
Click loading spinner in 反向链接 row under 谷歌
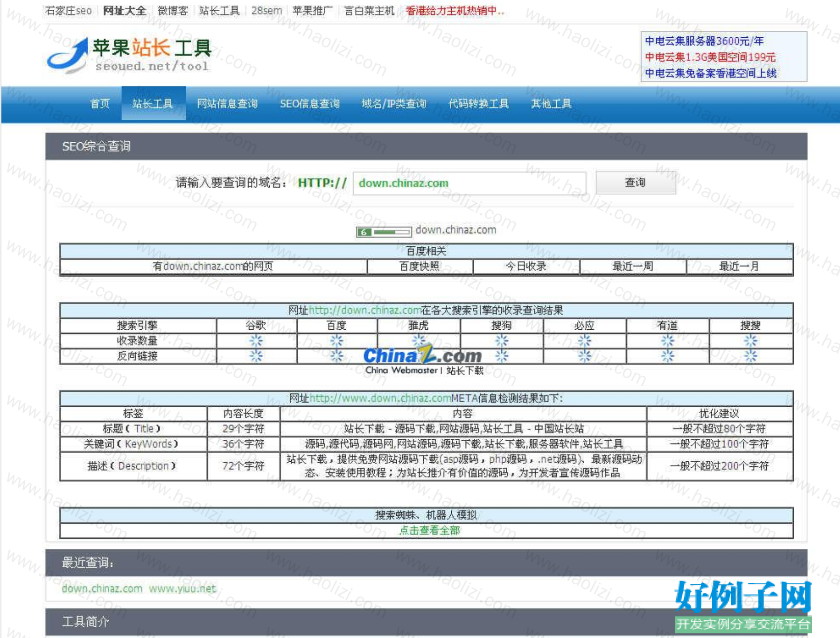pos(256,356)
